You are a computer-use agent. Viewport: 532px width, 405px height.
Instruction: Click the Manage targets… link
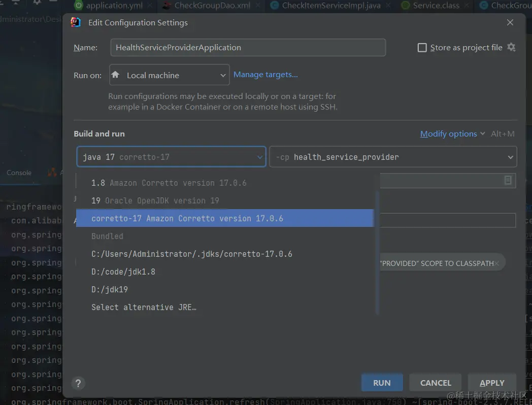265,75
